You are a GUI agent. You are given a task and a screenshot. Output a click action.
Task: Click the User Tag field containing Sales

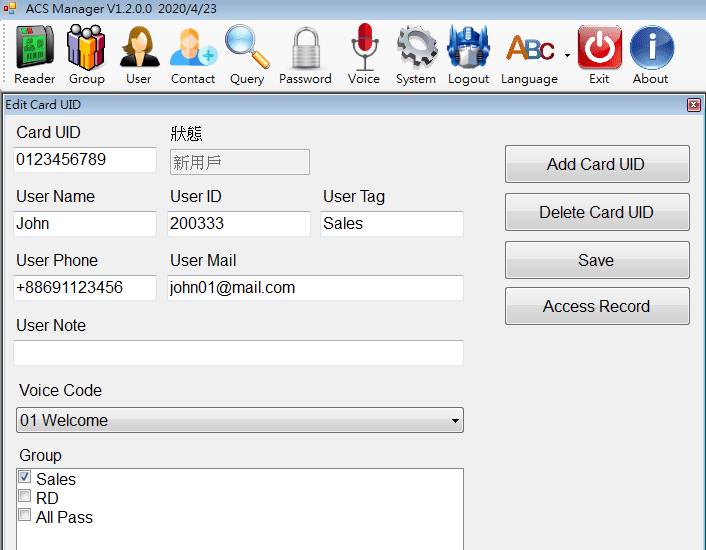[x=392, y=224]
